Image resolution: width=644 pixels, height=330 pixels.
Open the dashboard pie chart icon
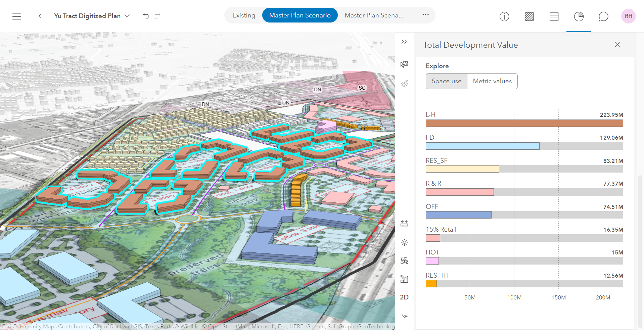pos(579,16)
